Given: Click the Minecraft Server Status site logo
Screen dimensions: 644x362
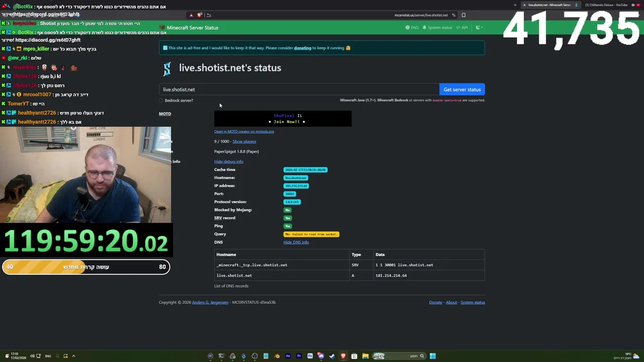Looking at the screenshot, I should point(189,28).
